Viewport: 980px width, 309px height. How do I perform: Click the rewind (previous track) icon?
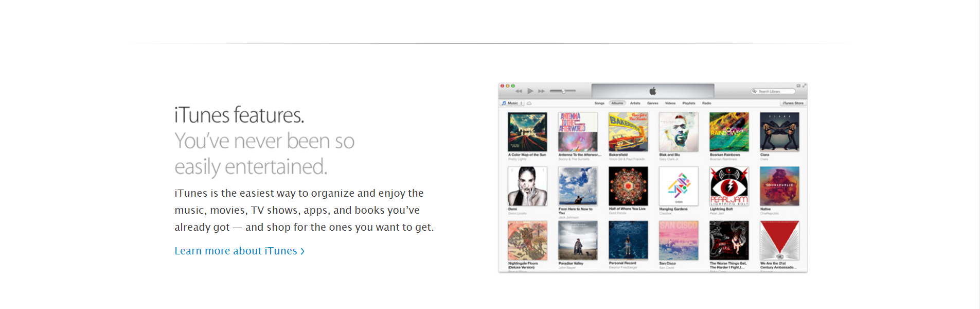click(519, 91)
